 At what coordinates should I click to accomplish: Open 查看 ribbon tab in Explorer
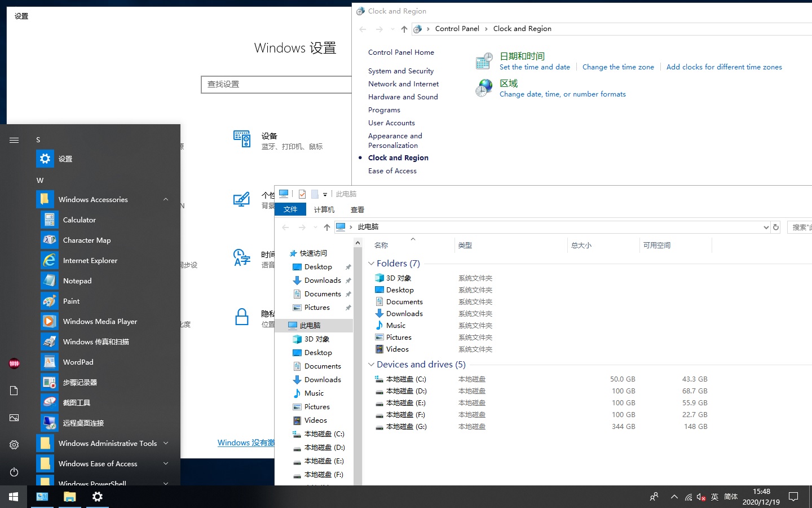tap(358, 209)
